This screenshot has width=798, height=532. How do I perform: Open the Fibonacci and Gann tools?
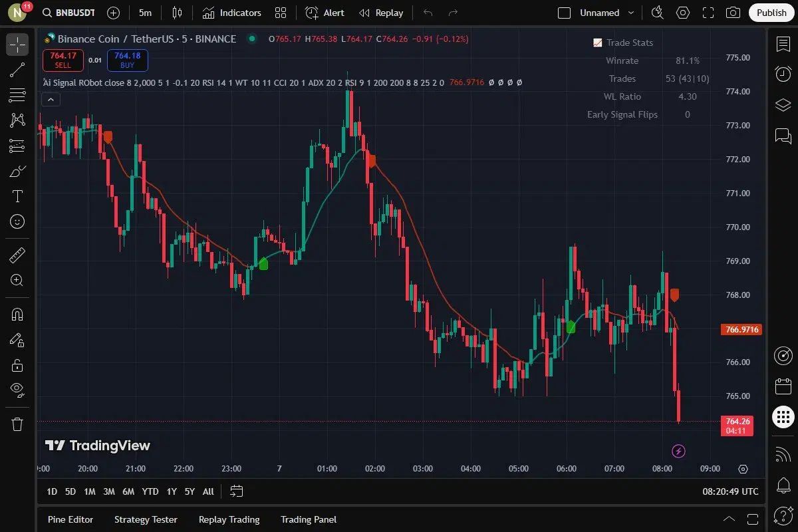(x=17, y=95)
